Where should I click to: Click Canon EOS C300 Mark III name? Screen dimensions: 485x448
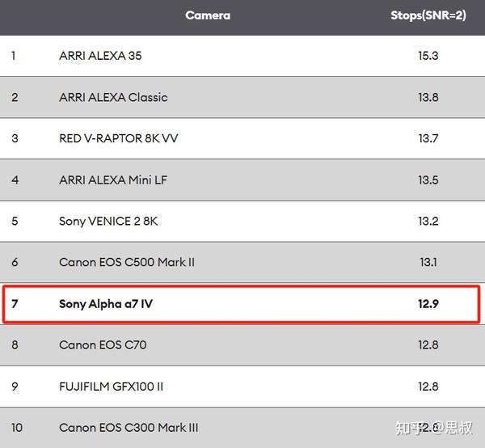[129, 428]
